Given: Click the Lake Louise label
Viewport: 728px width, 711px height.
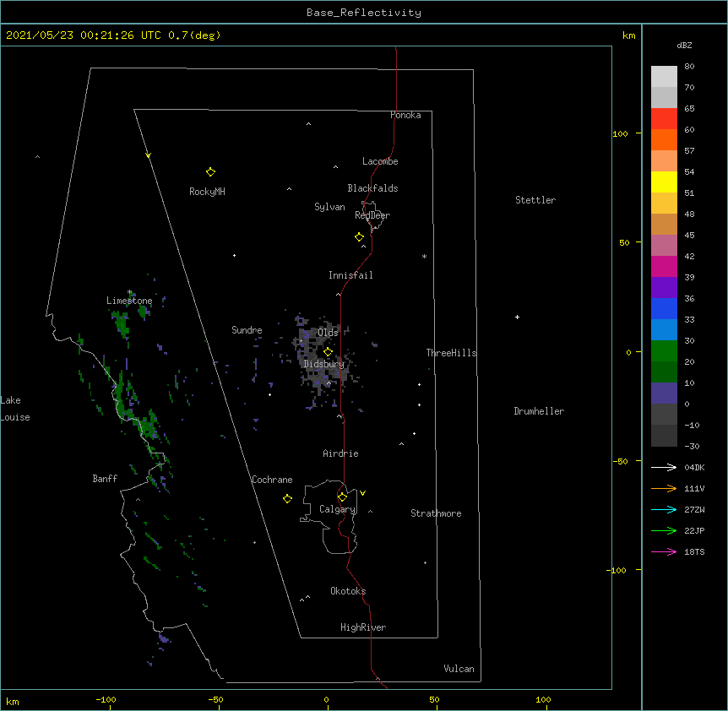Looking at the screenshot, I should (15, 409).
